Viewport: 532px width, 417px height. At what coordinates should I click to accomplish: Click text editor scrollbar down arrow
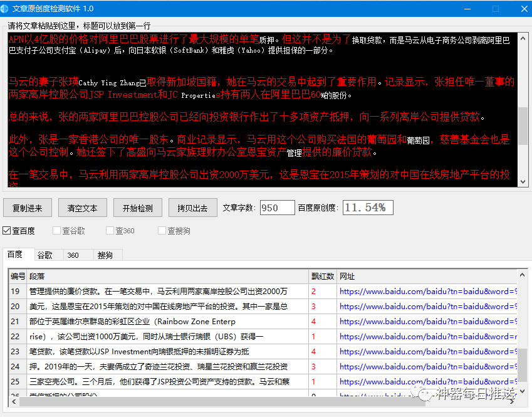pyautogui.click(x=523, y=182)
